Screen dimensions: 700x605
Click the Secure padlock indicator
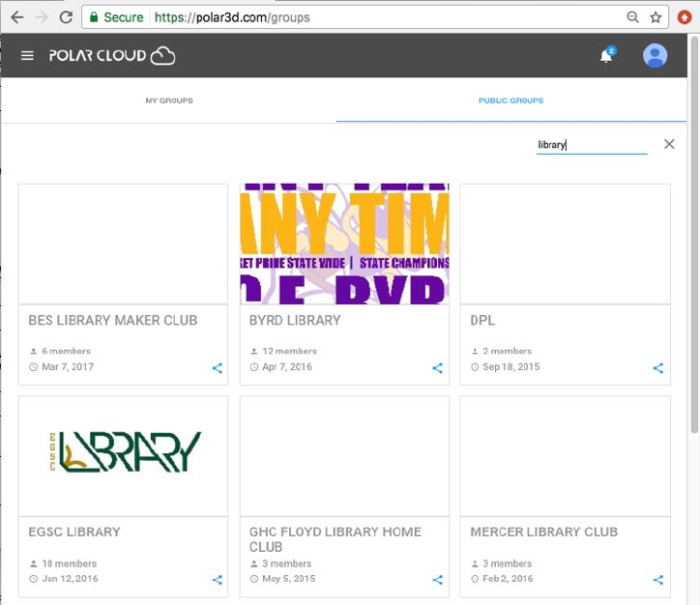(117, 17)
